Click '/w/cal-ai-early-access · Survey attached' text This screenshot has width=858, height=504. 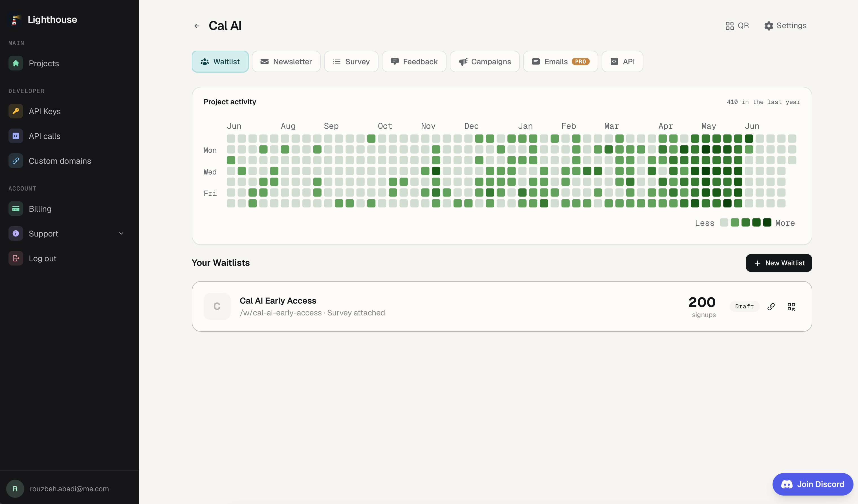point(312,313)
